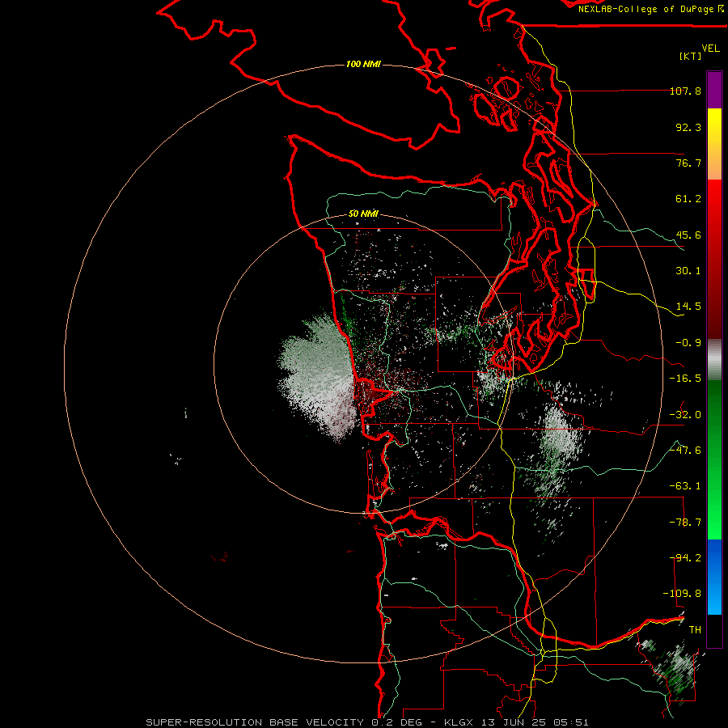
Task: Click the green segment of color bar
Action: [x=714, y=460]
